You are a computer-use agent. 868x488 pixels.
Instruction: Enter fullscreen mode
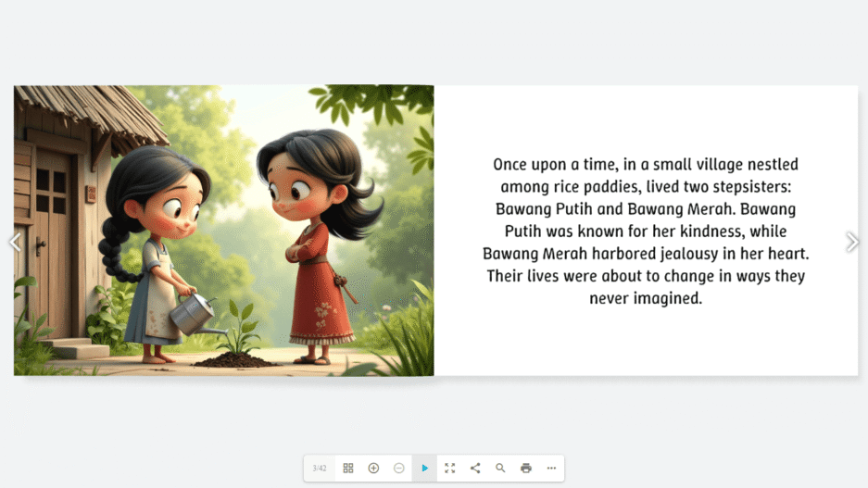pyautogui.click(x=450, y=468)
